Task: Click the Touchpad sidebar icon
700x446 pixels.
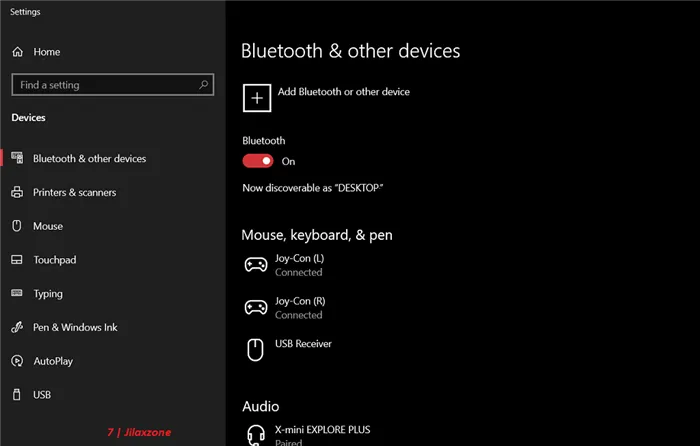Action: click(x=17, y=259)
